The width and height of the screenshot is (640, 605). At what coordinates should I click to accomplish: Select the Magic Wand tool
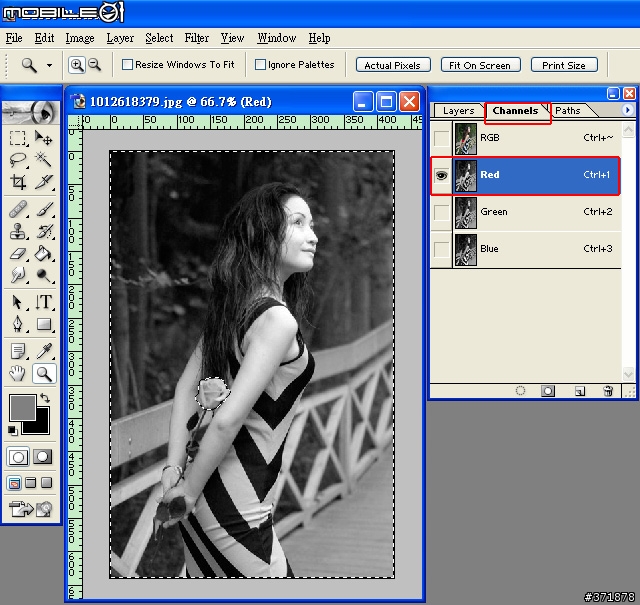tap(43, 160)
